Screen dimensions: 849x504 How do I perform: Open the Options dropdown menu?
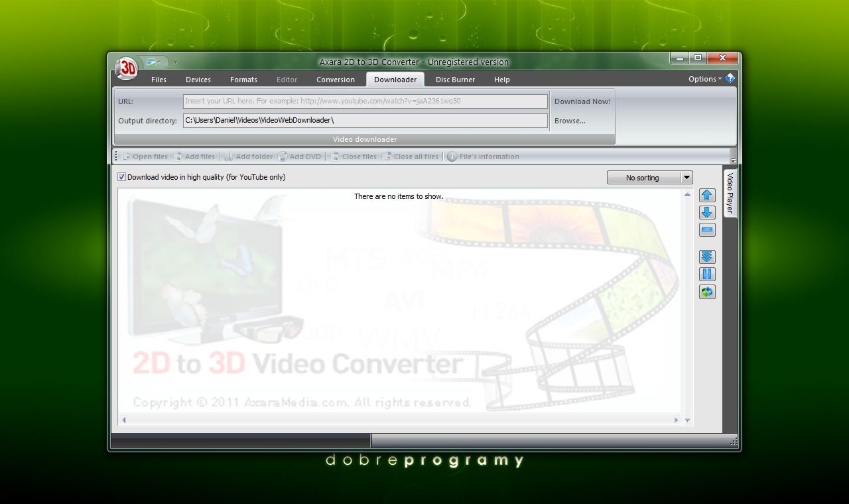tap(705, 79)
